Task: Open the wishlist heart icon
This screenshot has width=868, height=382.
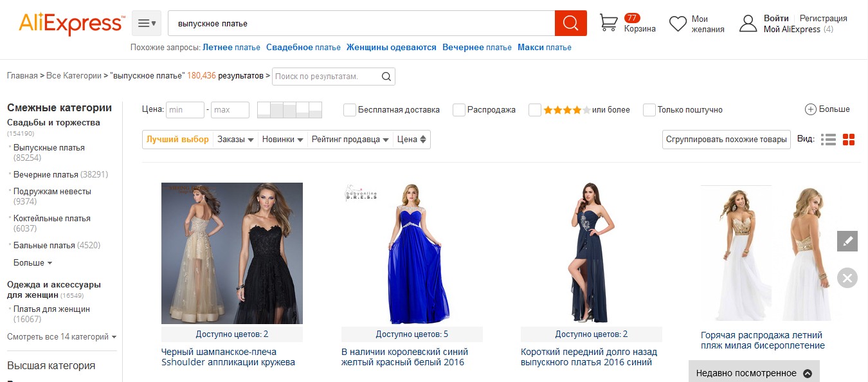Action: coord(678,24)
